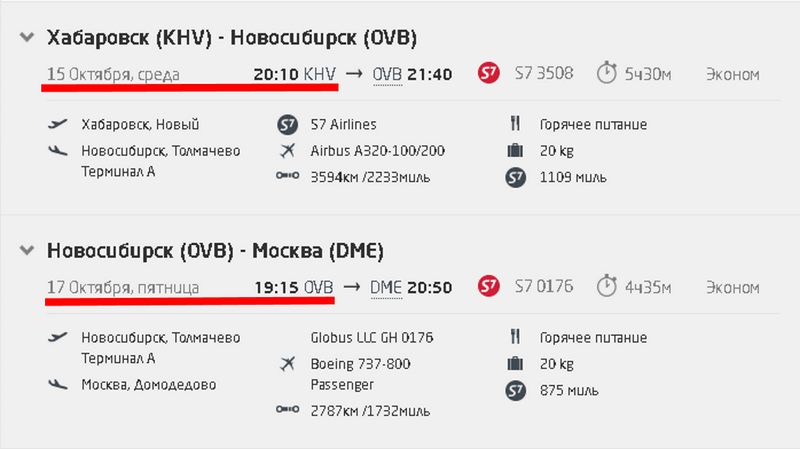Click the date 15 Октября, среда
800x449 pixels.
point(112,74)
